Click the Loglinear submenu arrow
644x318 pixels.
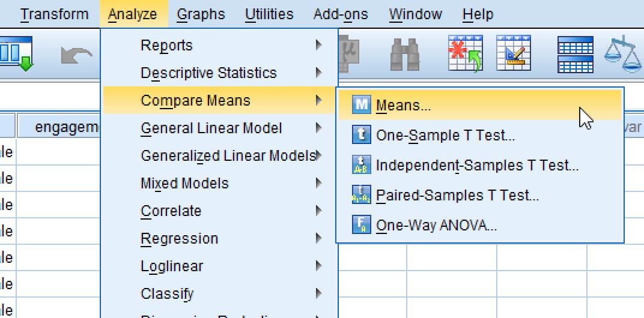(318, 266)
